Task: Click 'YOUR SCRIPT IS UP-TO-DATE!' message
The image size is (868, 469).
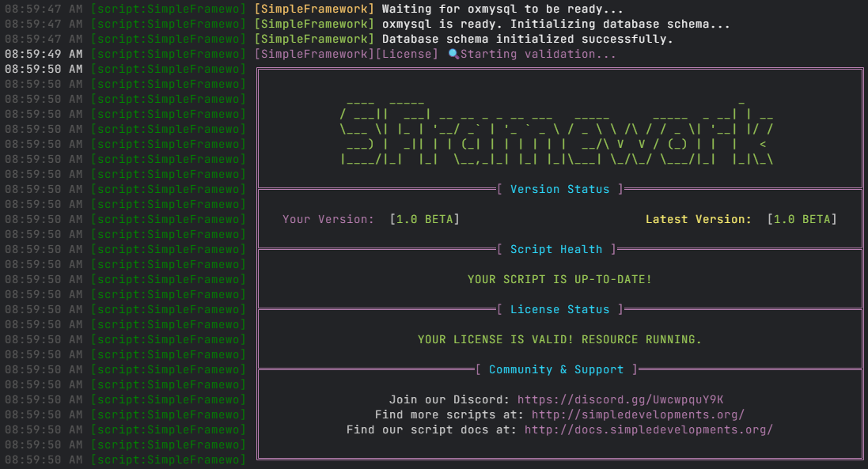Action: point(559,279)
